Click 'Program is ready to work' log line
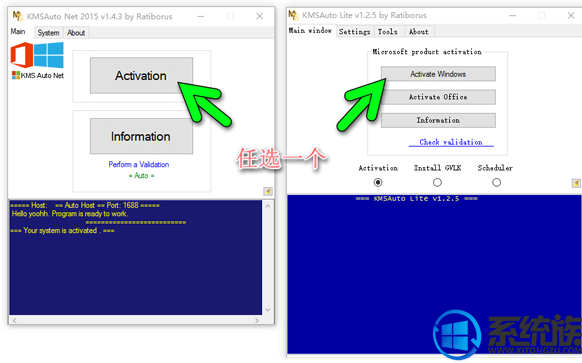This screenshot has height=363, width=582. (x=70, y=214)
